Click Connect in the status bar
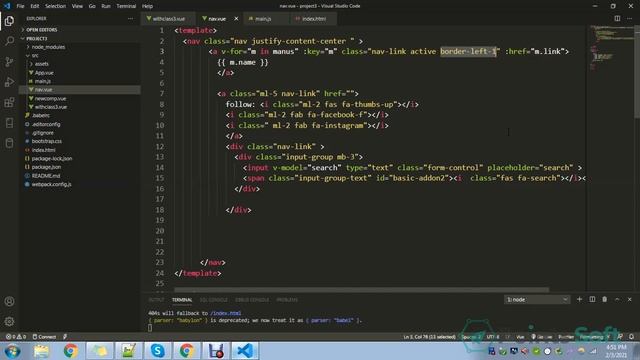This screenshot has height=360, width=640. [x=44, y=337]
